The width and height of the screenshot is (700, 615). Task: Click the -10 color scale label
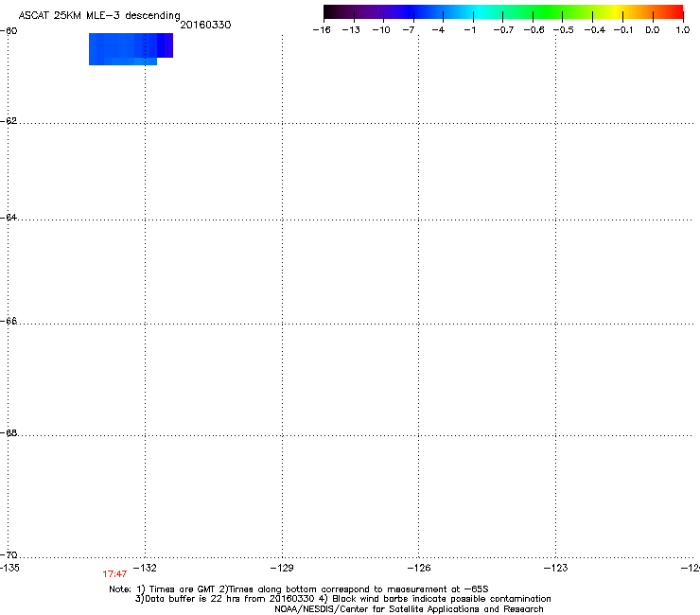click(x=381, y=30)
